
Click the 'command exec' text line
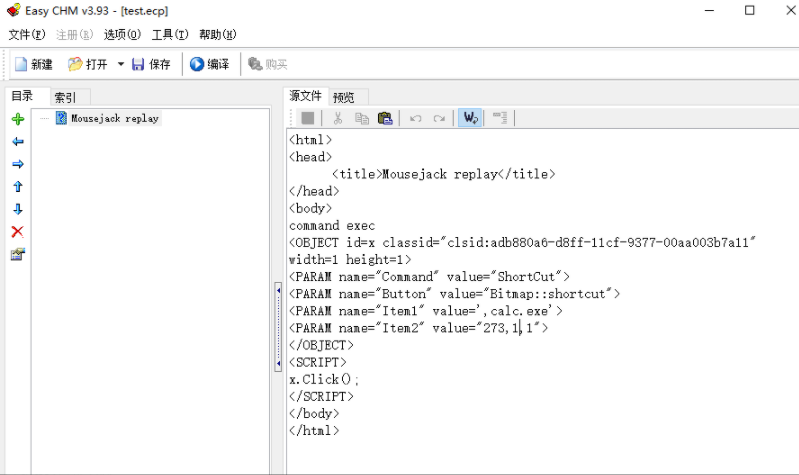(332, 225)
